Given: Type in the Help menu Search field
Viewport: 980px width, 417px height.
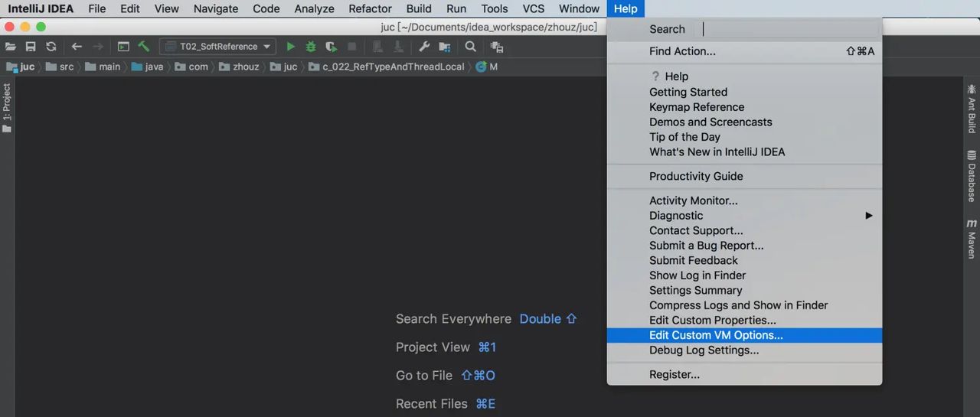Looking at the screenshot, I should coord(789,29).
